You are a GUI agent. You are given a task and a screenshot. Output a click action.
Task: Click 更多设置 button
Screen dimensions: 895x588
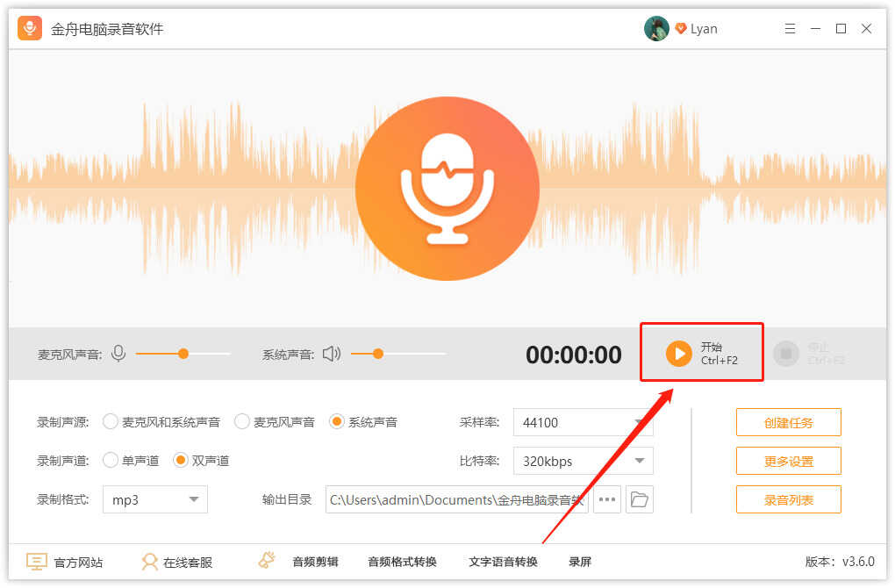788,461
